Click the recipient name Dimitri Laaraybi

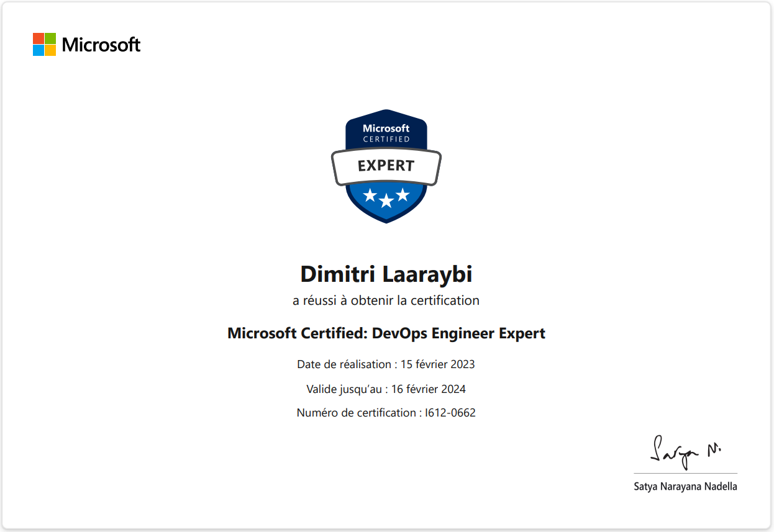coord(386,273)
